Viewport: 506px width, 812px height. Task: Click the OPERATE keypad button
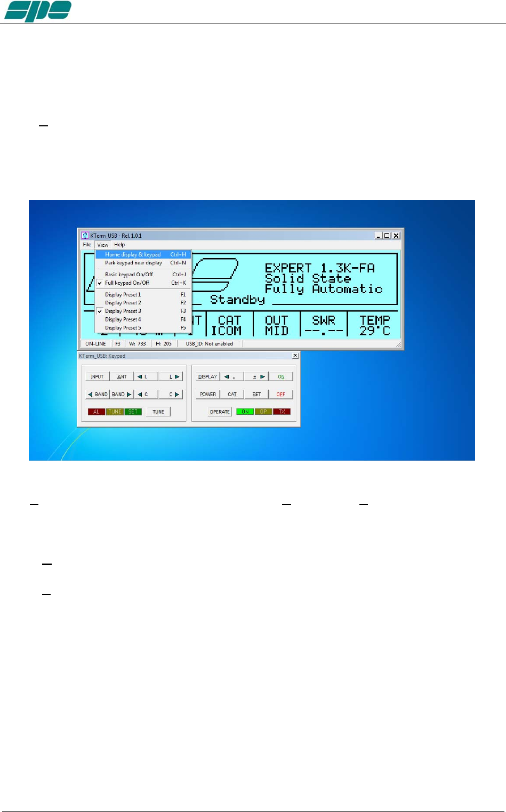(x=220, y=412)
